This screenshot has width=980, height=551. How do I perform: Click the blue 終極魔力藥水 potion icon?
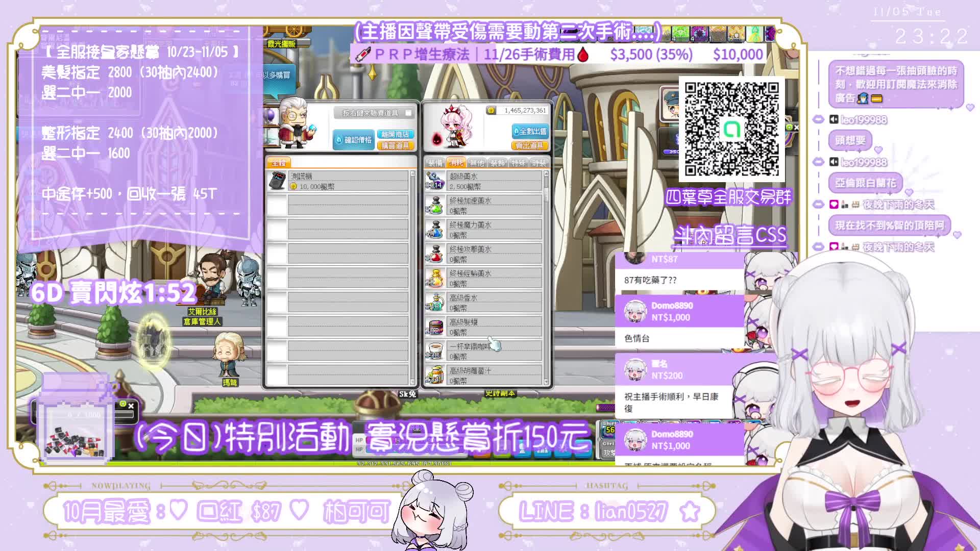coord(434,230)
